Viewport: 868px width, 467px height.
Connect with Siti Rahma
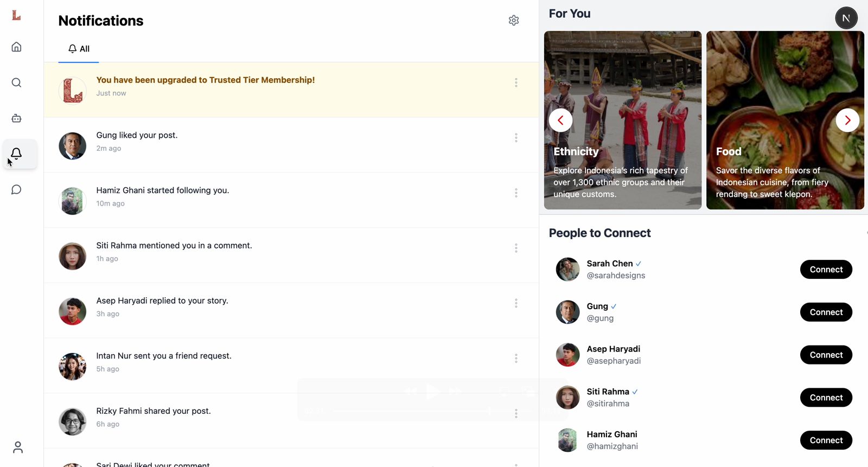(826, 398)
